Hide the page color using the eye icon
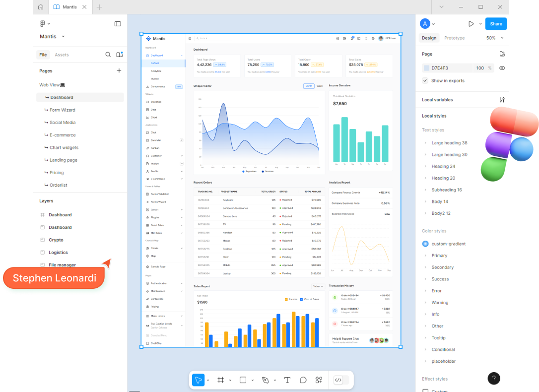Screen dimensions: 539x392 [x=502, y=68]
